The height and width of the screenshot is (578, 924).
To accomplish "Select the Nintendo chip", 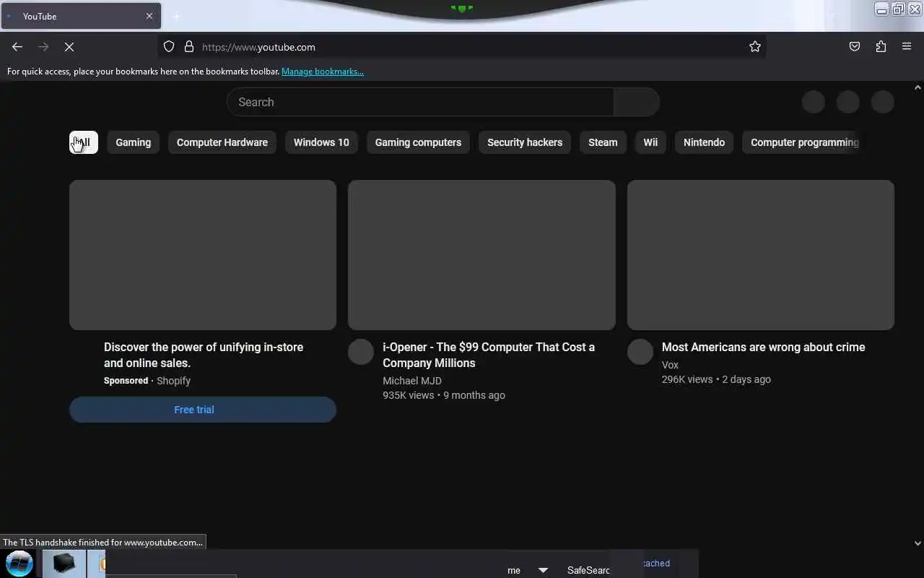I will [704, 142].
